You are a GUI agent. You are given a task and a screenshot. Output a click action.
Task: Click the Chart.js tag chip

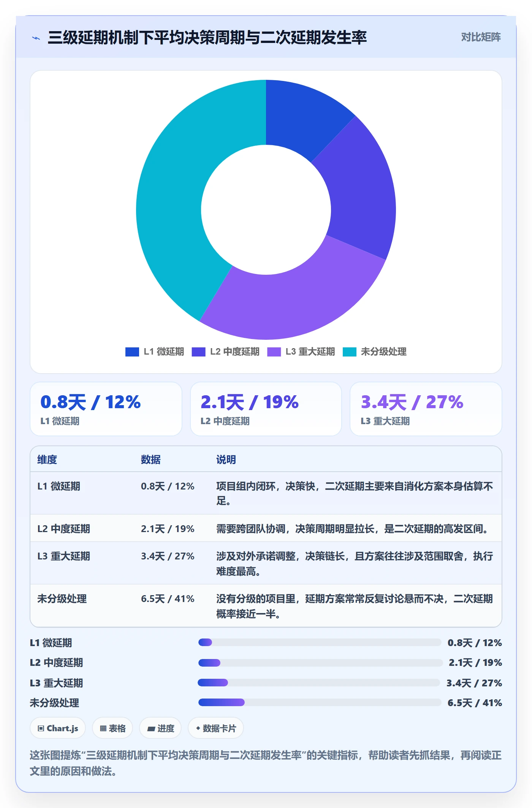pyautogui.click(x=58, y=728)
